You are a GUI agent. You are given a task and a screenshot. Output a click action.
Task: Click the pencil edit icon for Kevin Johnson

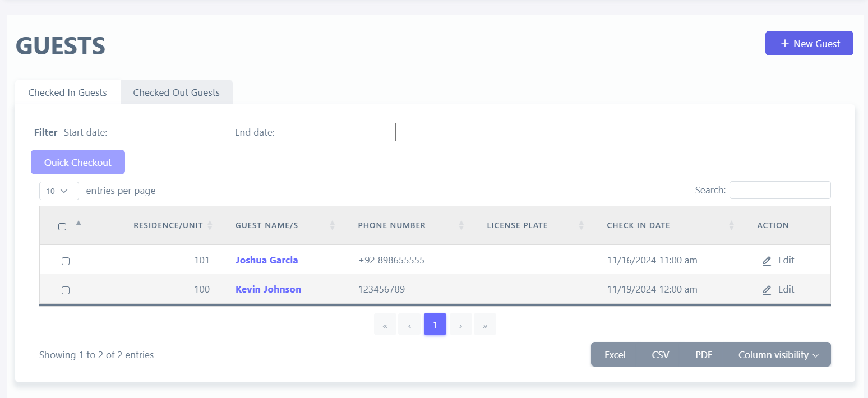pos(767,290)
